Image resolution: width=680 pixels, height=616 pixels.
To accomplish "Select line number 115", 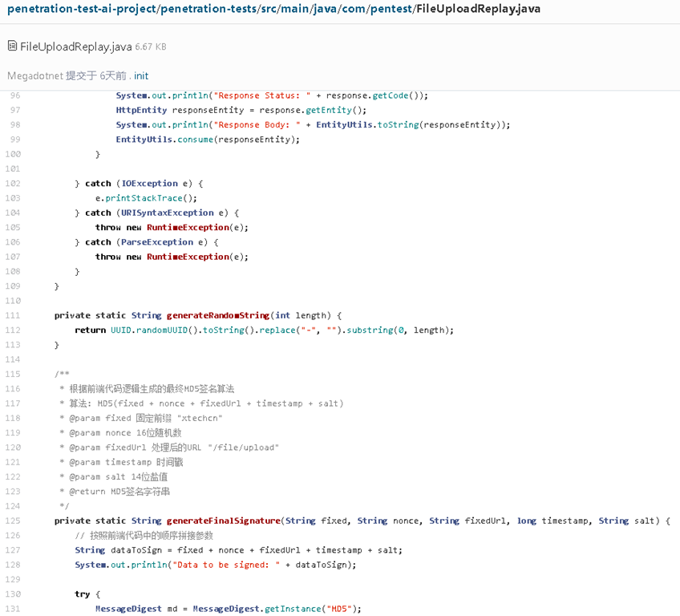I will tap(13, 374).
